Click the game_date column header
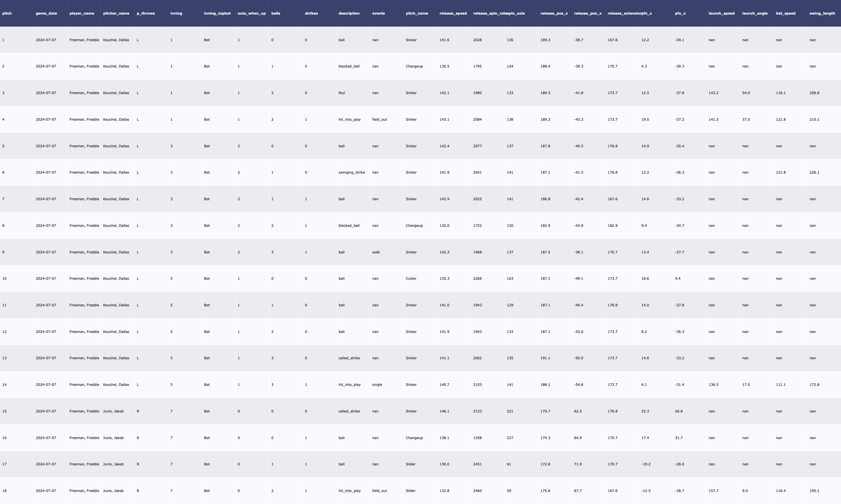The image size is (841, 504). click(x=46, y=14)
